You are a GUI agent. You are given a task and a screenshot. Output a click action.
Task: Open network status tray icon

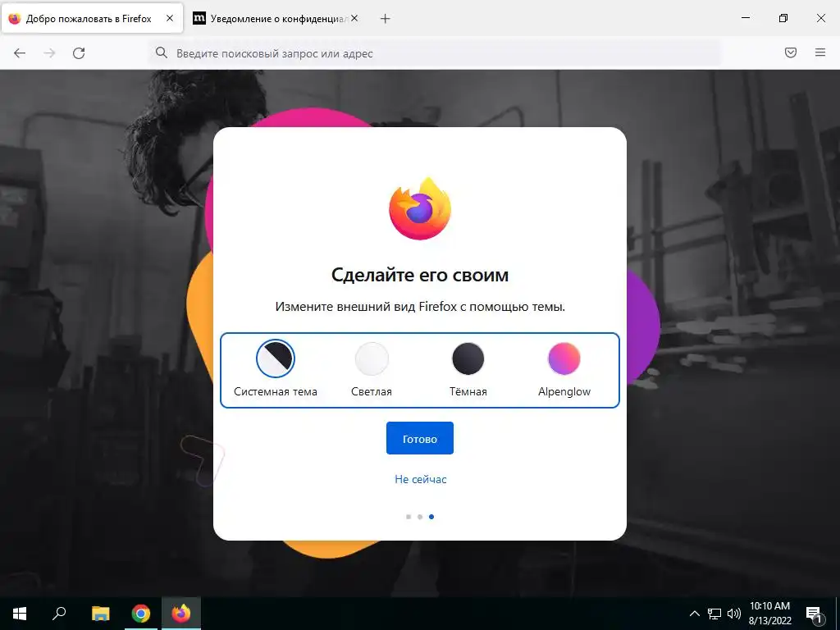(x=714, y=614)
